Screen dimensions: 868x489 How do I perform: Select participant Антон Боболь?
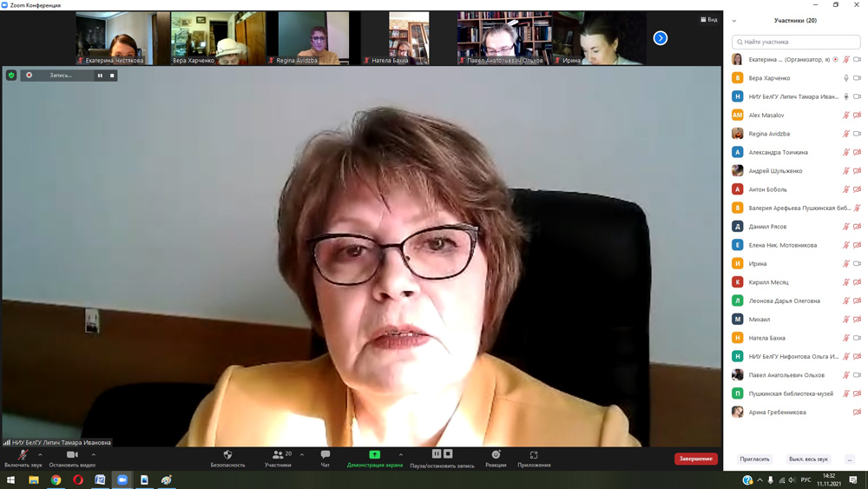point(795,189)
